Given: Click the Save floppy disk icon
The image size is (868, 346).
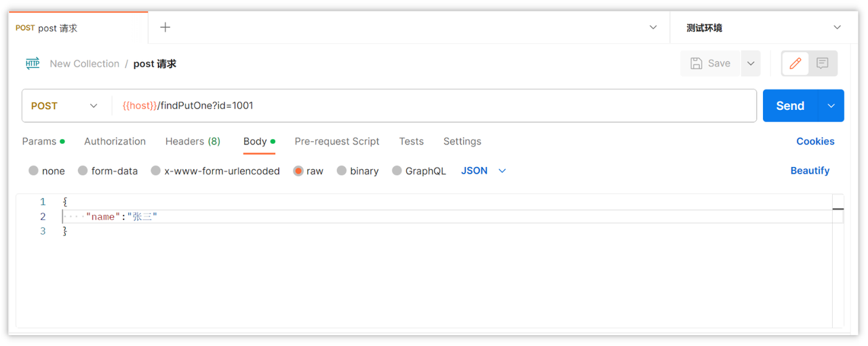Looking at the screenshot, I should pos(696,63).
